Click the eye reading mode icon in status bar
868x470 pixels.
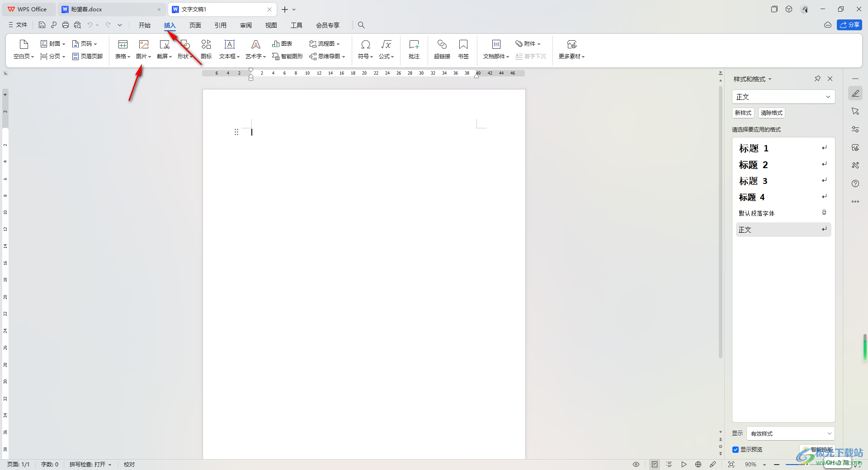pyautogui.click(x=636, y=464)
